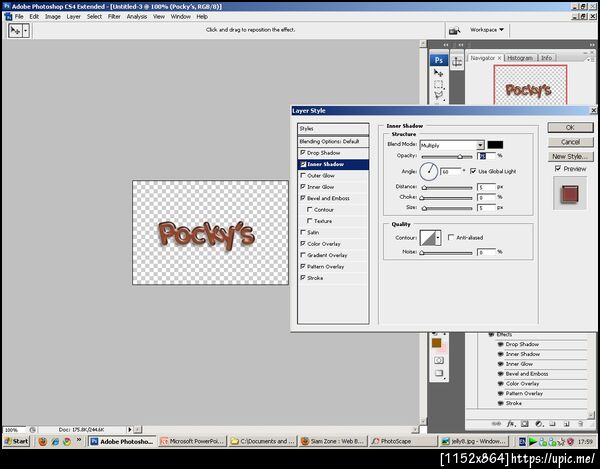Toggle the Outer Glow style checkbox
This screenshot has width=600, height=469.
(x=303, y=175)
